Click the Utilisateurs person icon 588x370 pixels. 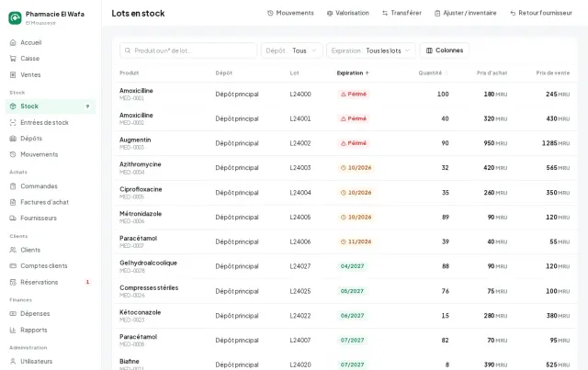click(x=13, y=362)
